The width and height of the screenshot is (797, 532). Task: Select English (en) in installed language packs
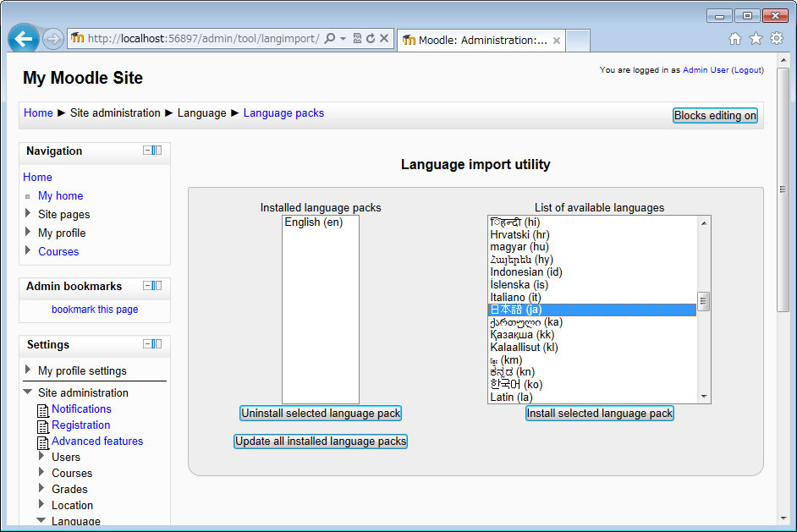point(313,222)
